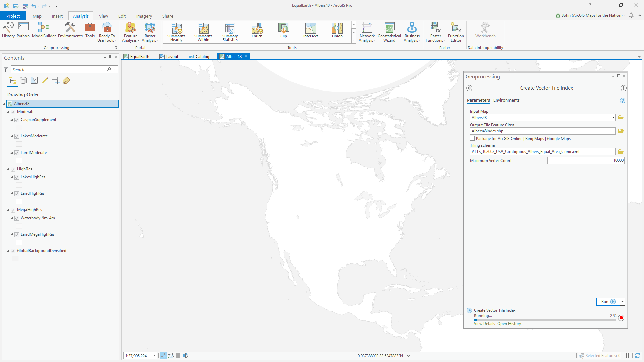The height and width of the screenshot is (362, 644).
Task: Toggle LandHighRes layer visibility
Action: tap(17, 194)
